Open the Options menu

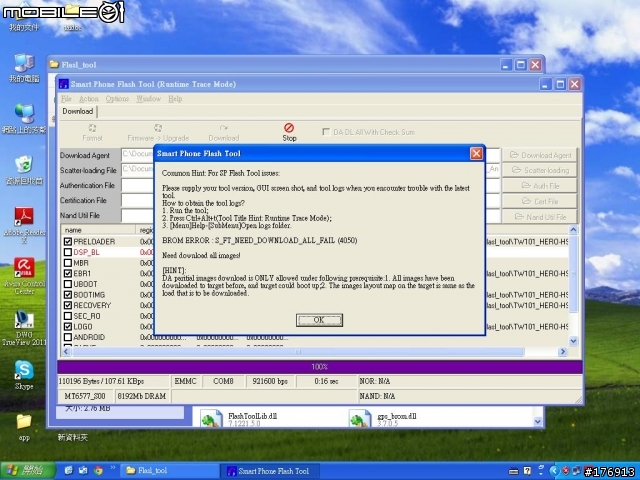[x=117, y=99]
